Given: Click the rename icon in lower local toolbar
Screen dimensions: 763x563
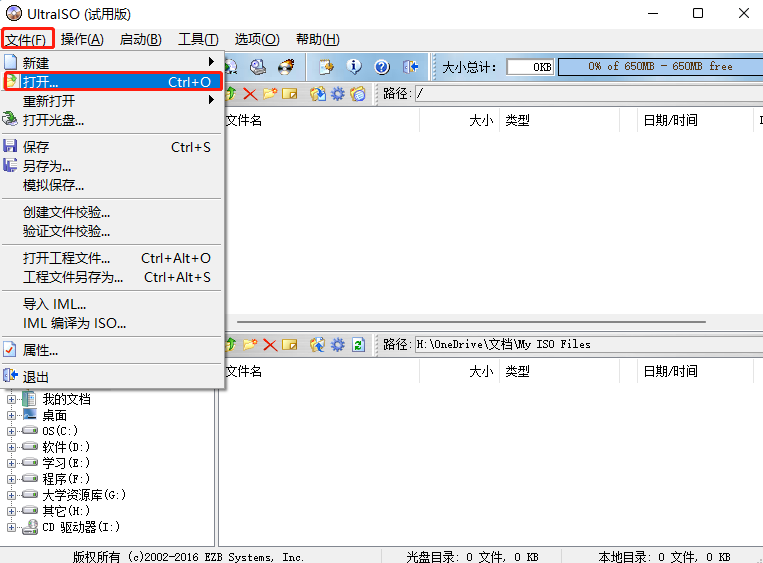Looking at the screenshot, I should click(x=290, y=345).
